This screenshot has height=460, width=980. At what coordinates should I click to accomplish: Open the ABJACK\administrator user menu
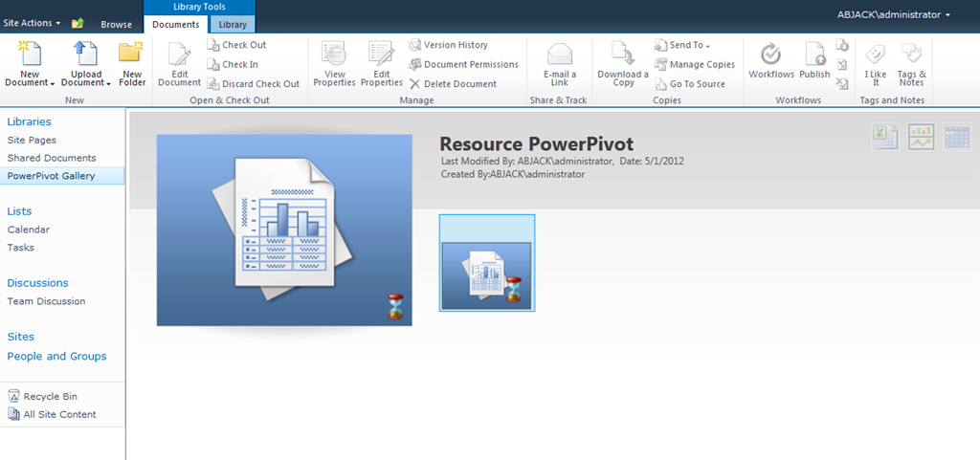(894, 15)
